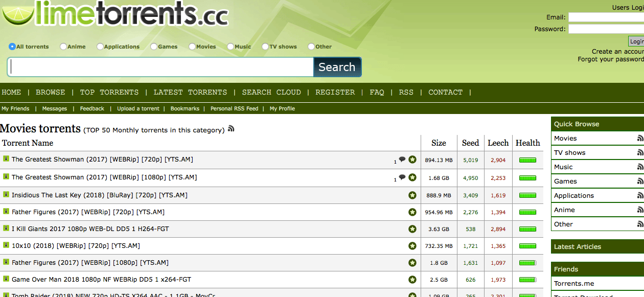The height and width of the screenshot is (297, 644).
Task: Click download arrow for Game Over Man
Action: [6, 279]
